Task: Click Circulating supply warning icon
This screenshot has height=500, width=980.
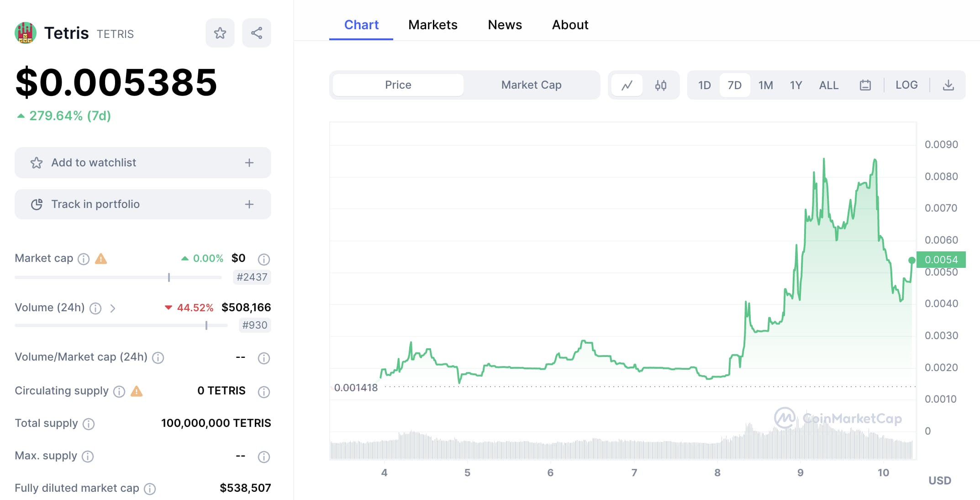Action: [x=137, y=391]
